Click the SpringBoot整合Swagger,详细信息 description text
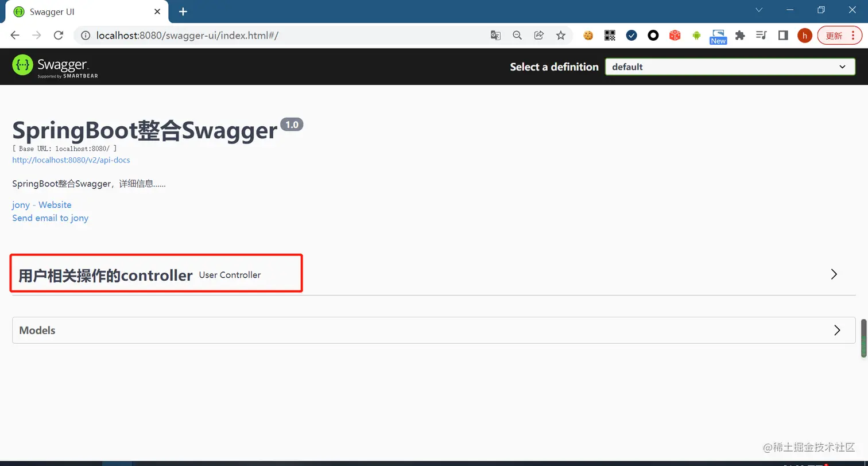The height and width of the screenshot is (466, 868). 89,184
